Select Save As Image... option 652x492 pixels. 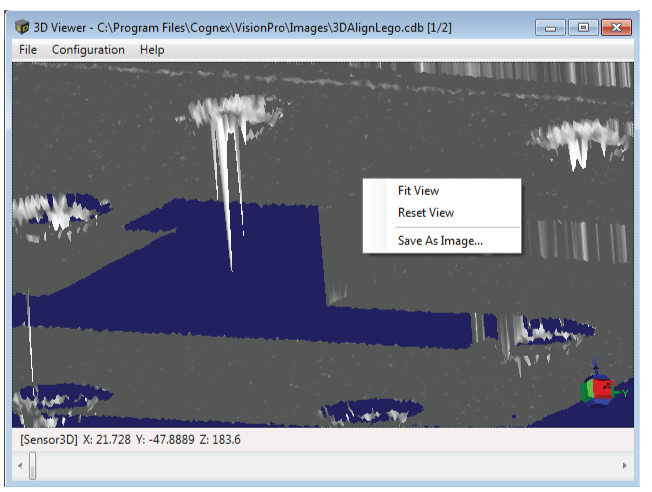(x=442, y=241)
